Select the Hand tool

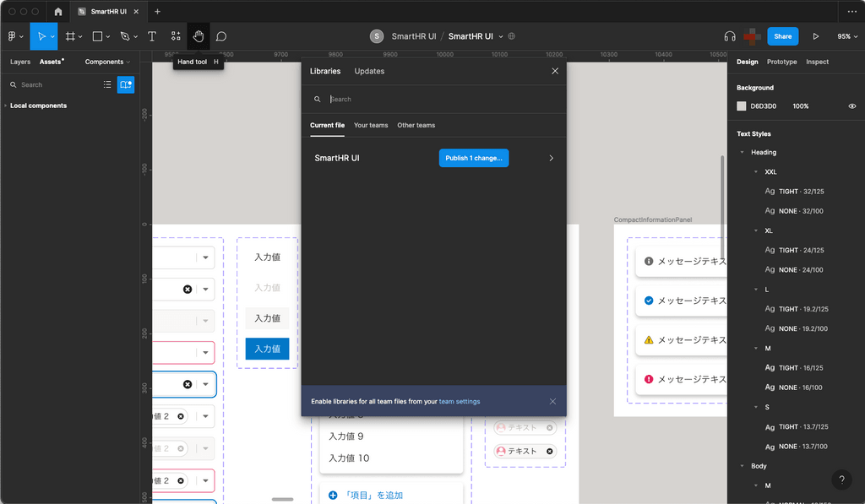click(x=199, y=35)
